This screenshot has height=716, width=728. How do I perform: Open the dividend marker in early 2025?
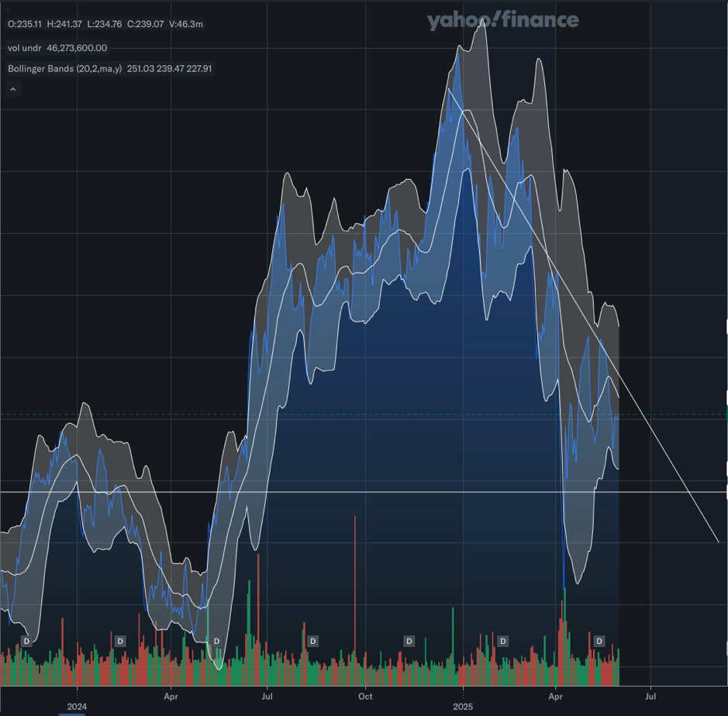(x=503, y=641)
